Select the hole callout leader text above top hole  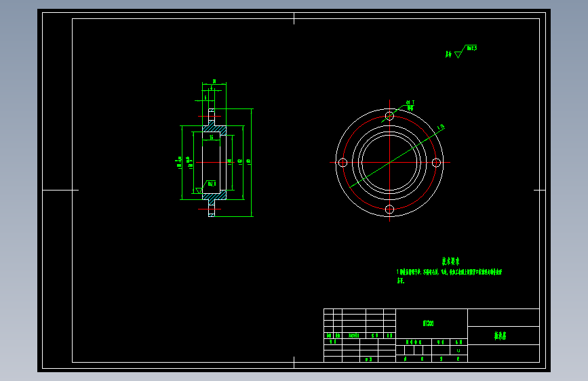pos(410,105)
